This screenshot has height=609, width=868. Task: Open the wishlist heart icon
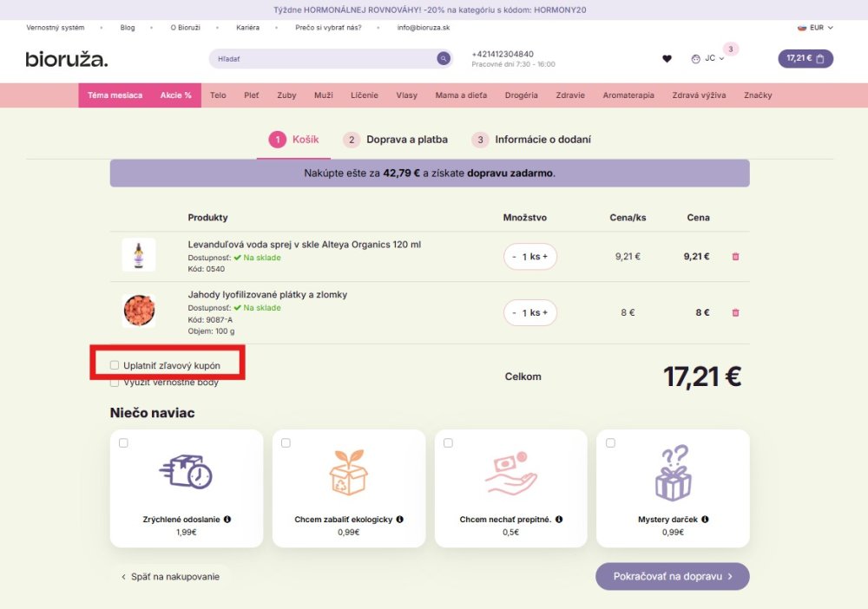click(x=667, y=59)
